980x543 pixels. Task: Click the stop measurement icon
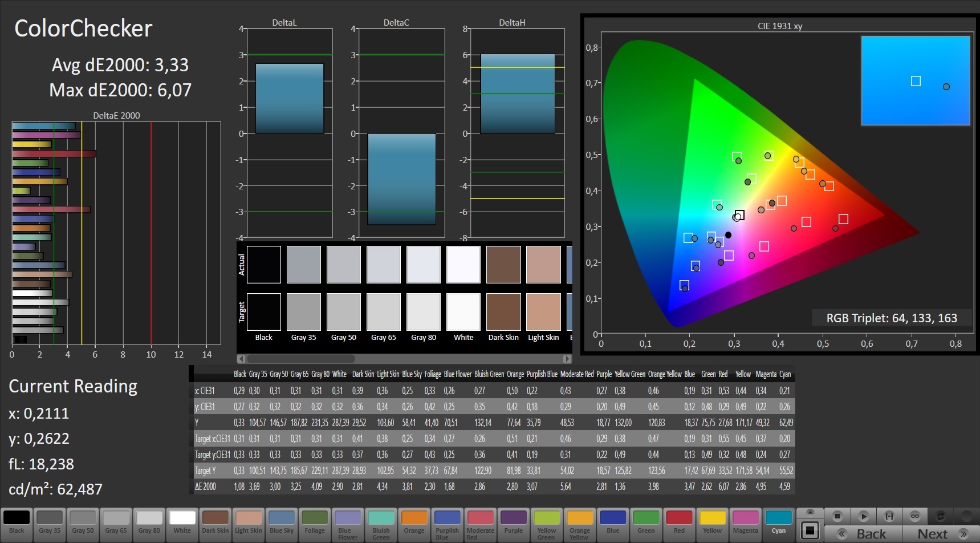click(837, 516)
